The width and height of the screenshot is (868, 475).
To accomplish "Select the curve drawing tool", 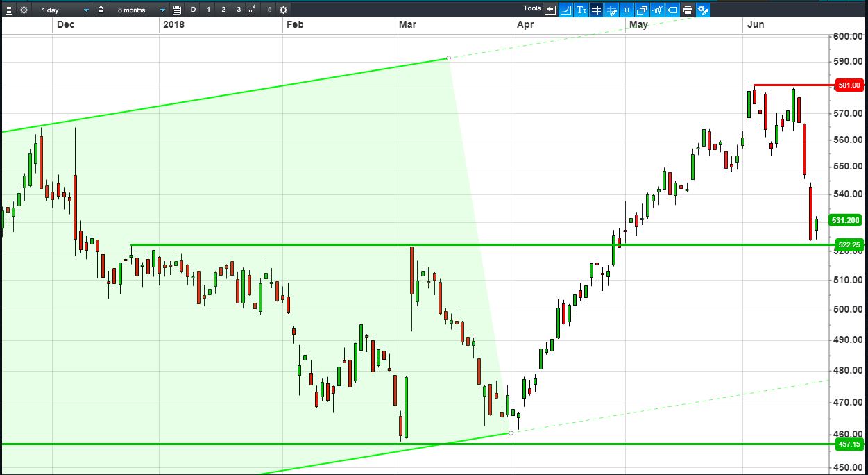I will (565, 10).
